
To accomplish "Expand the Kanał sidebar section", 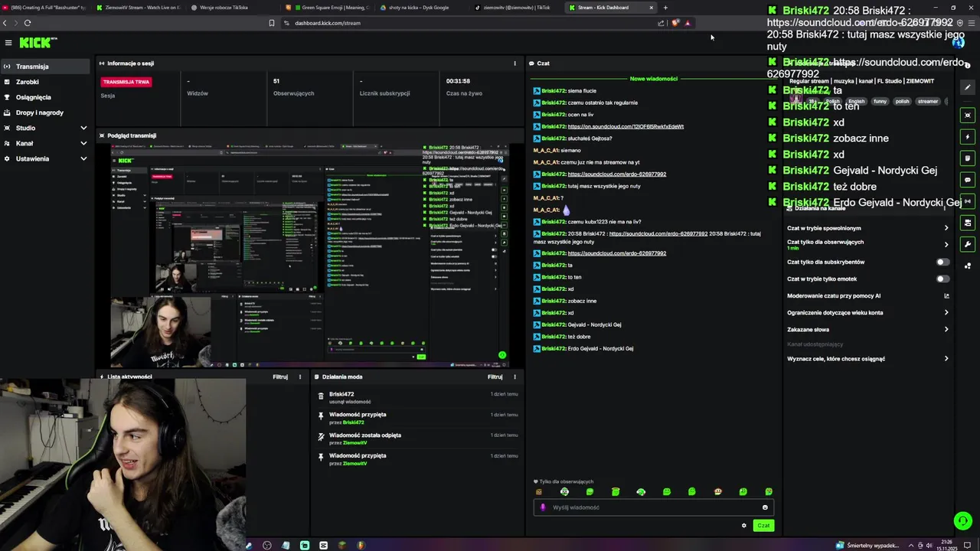I will [46, 143].
